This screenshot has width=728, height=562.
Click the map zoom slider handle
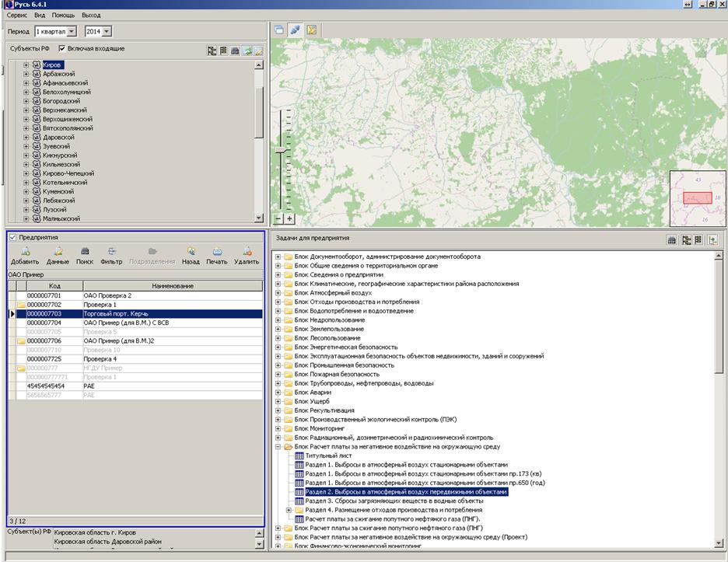(280, 149)
